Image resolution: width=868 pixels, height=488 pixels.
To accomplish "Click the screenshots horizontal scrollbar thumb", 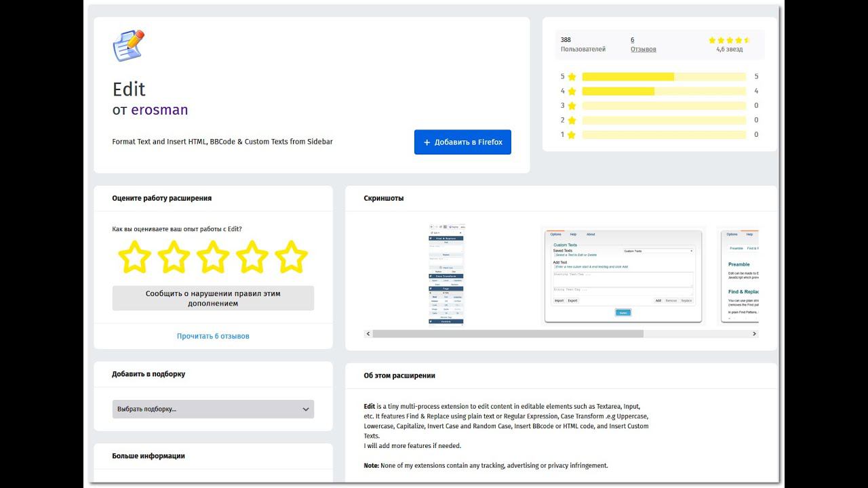I will click(508, 334).
